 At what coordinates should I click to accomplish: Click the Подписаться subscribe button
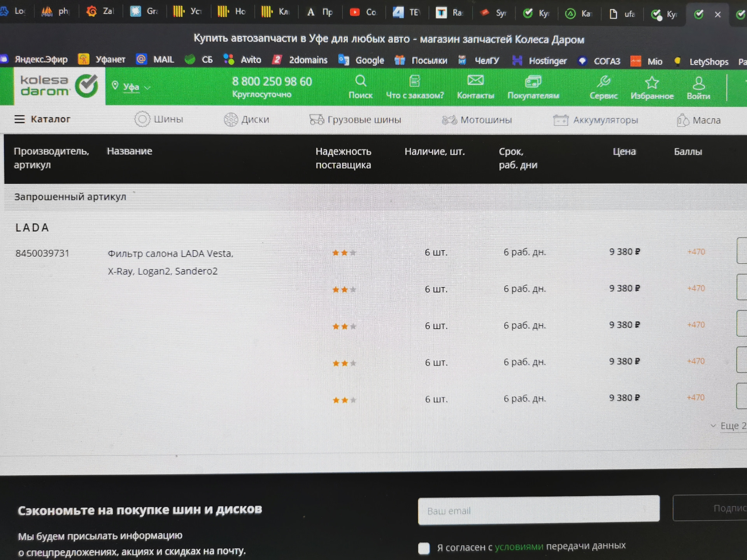pyautogui.click(x=710, y=508)
